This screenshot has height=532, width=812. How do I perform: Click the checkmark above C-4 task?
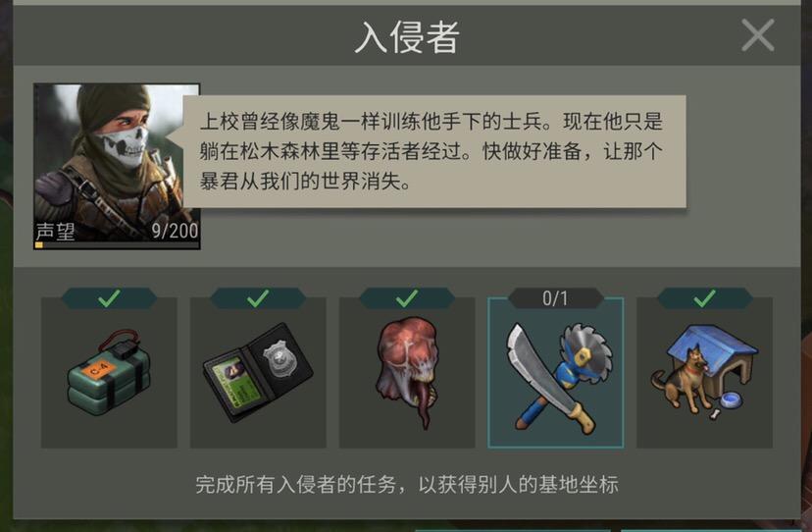tap(109, 298)
